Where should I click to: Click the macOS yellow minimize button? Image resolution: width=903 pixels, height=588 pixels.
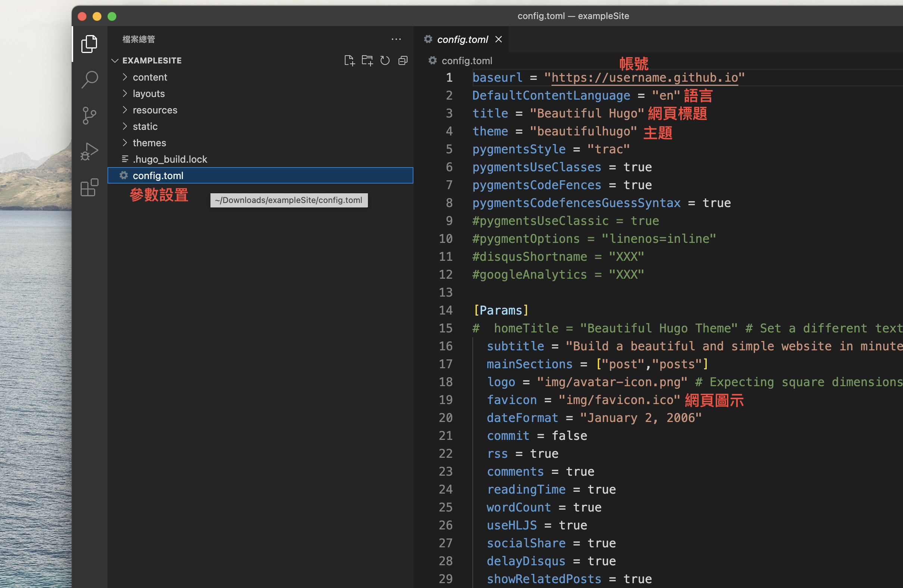tap(97, 16)
